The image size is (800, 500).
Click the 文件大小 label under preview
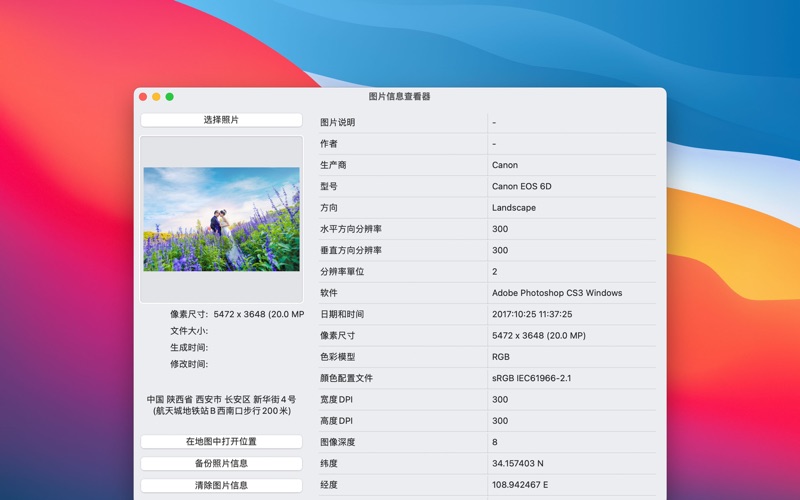189,331
